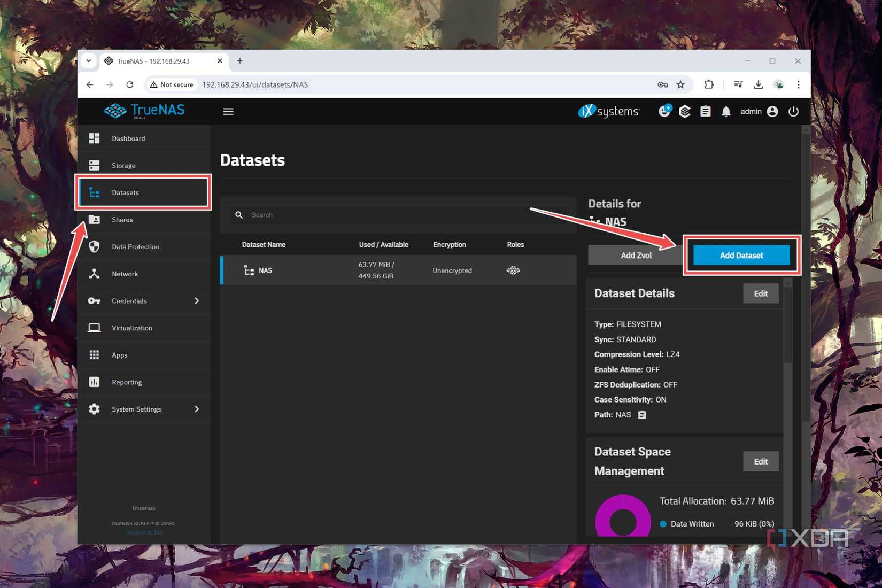The width and height of the screenshot is (882, 588).
Task: Open the media controls icon
Action: click(738, 84)
